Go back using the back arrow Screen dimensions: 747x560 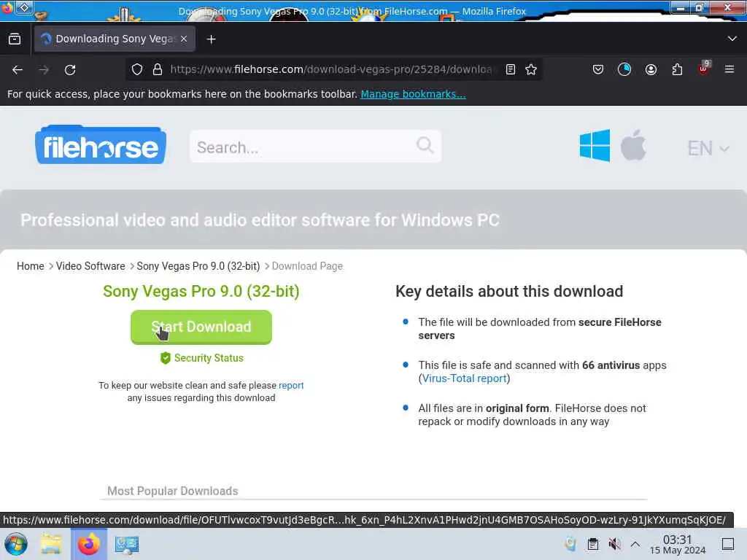click(x=18, y=70)
